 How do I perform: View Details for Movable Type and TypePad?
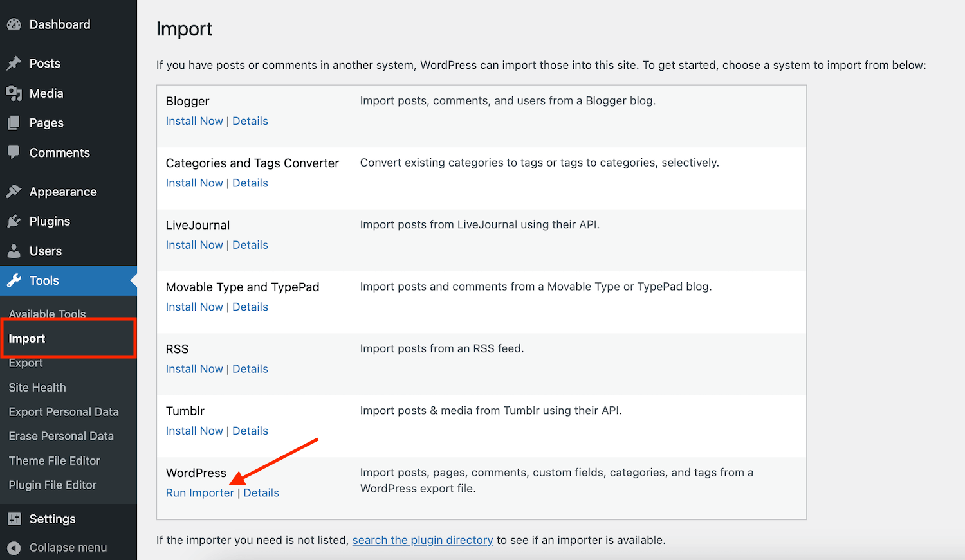pos(250,307)
